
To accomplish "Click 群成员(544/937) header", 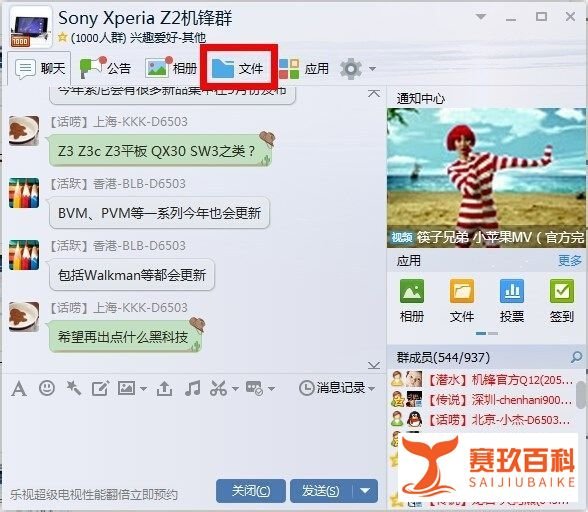I will pyautogui.click(x=443, y=357).
